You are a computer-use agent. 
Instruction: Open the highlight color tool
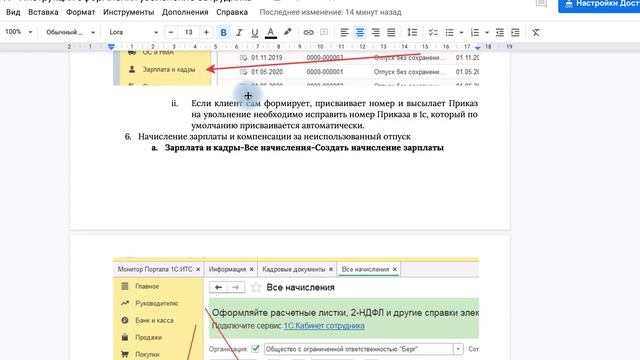point(288,32)
